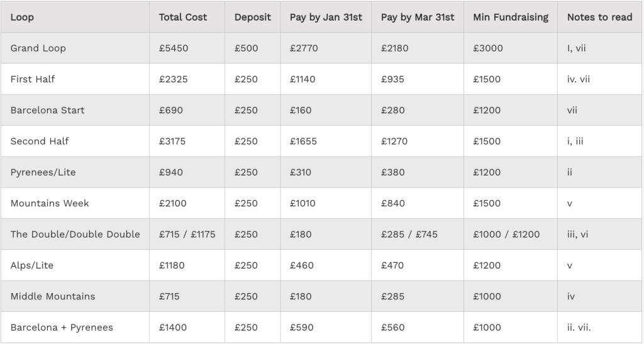The width and height of the screenshot is (644, 344).
Task: Select the Deposit column header
Action: point(252,17)
